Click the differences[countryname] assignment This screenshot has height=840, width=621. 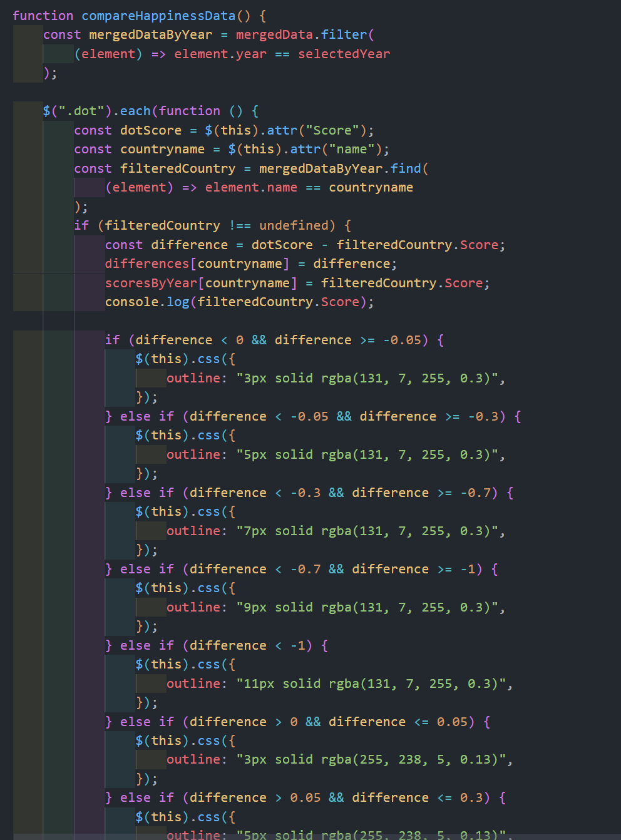coord(197,264)
